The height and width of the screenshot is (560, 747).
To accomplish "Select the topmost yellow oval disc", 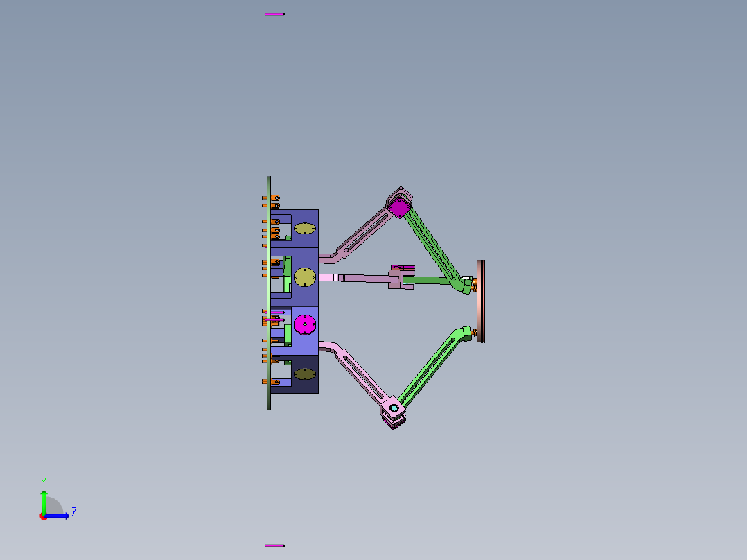I will (x=305, y=229).
